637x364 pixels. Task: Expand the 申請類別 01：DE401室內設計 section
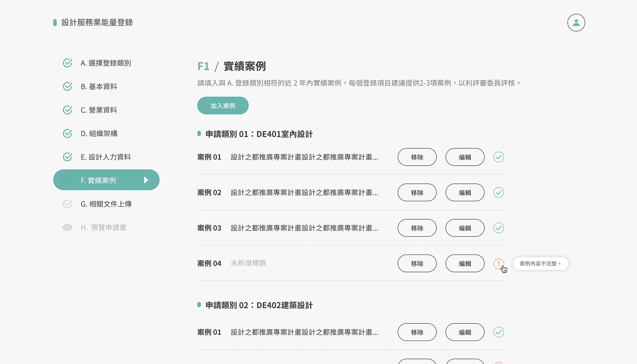point(258,134)
